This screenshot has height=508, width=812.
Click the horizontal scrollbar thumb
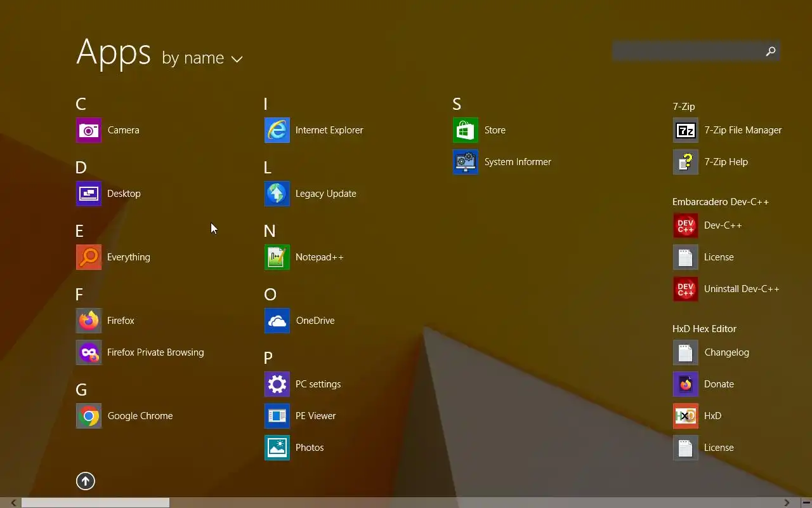point(96,502)
